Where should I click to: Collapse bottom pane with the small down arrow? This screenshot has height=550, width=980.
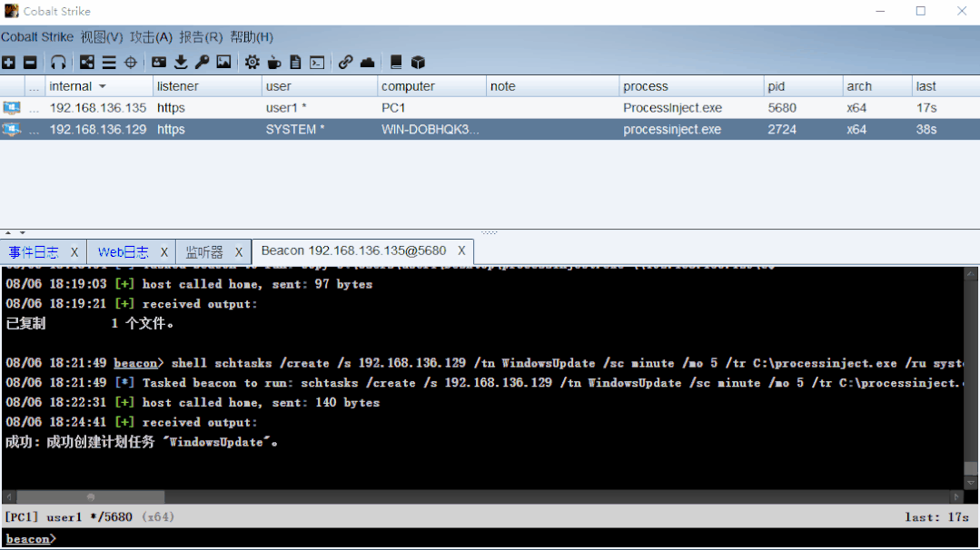[x=22, y=233]
